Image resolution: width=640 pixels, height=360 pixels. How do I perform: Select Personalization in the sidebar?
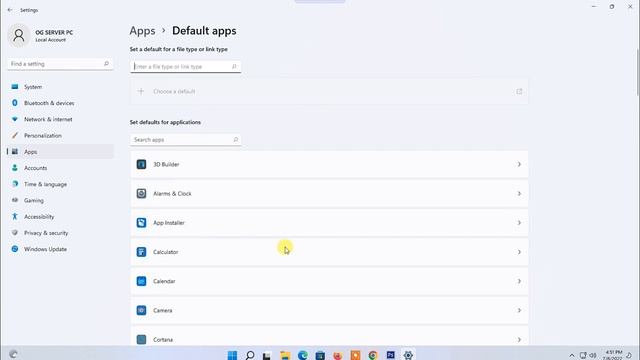[60, 136]
